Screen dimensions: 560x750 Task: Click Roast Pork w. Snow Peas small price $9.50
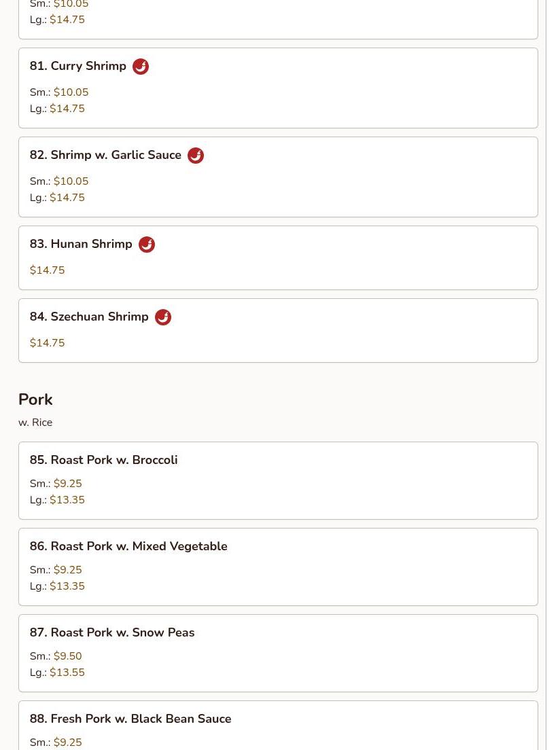pyautogui.click(x=67, y=656)
